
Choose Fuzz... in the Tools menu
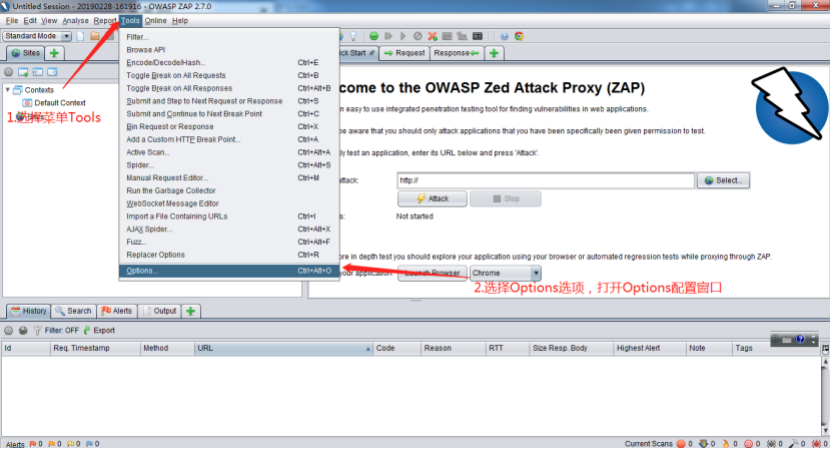click(229, 242)
